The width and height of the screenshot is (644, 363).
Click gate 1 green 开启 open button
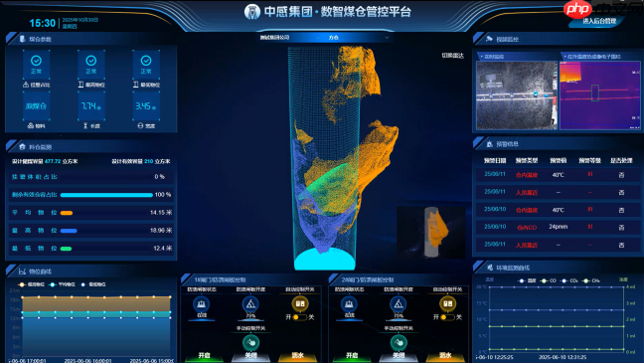click(x=204, y=356)
